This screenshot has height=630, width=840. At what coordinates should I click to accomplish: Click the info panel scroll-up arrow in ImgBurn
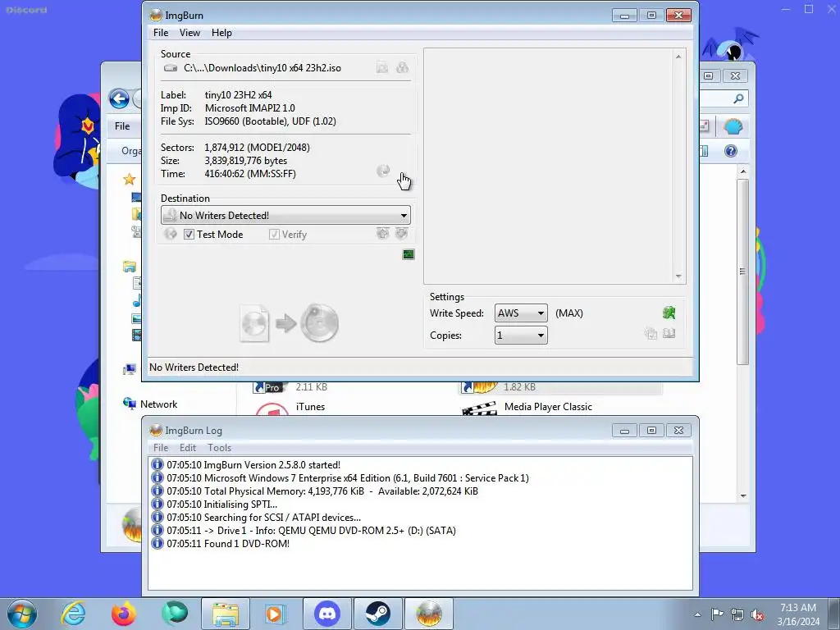678,57
